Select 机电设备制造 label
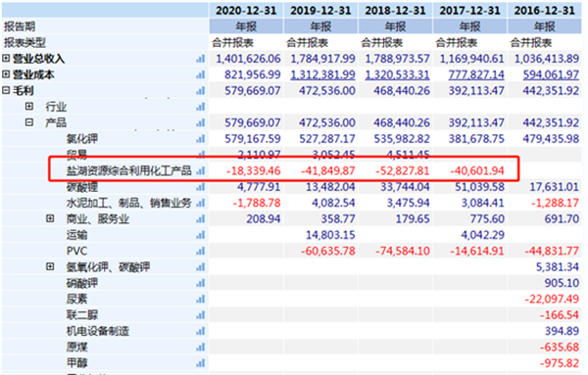The height and width of the screenshot is (375, 588). 98,331
